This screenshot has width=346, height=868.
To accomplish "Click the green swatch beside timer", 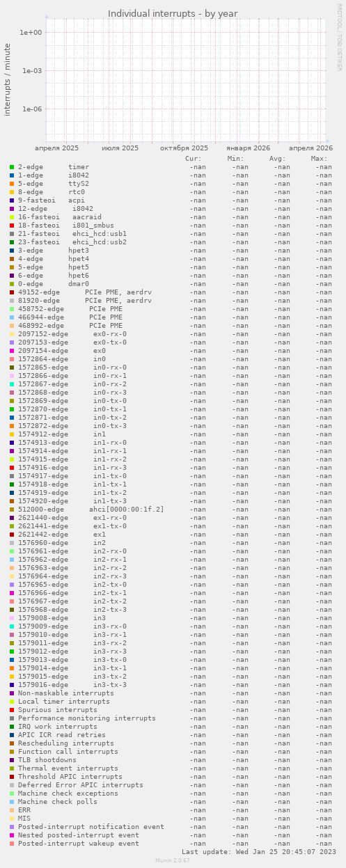I will click(12, 167).
